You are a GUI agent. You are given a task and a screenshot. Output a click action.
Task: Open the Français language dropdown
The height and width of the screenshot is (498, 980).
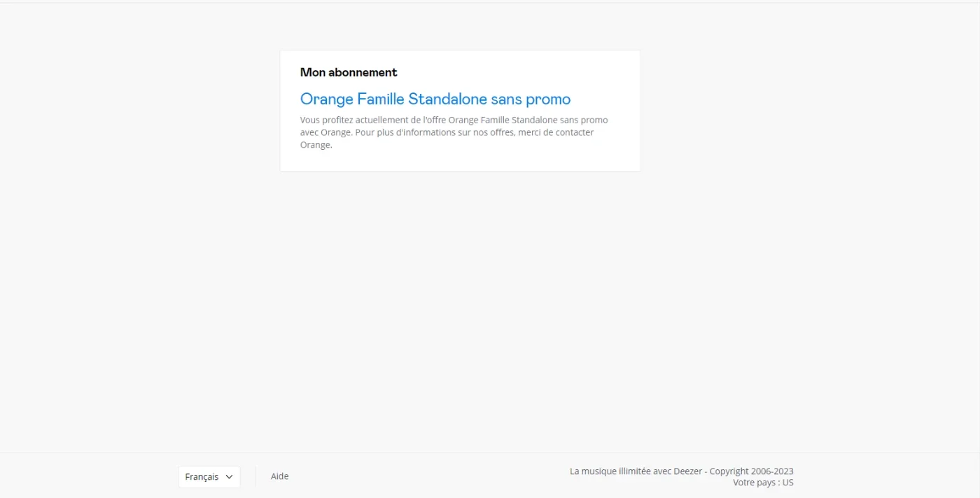tap(209, 477)
